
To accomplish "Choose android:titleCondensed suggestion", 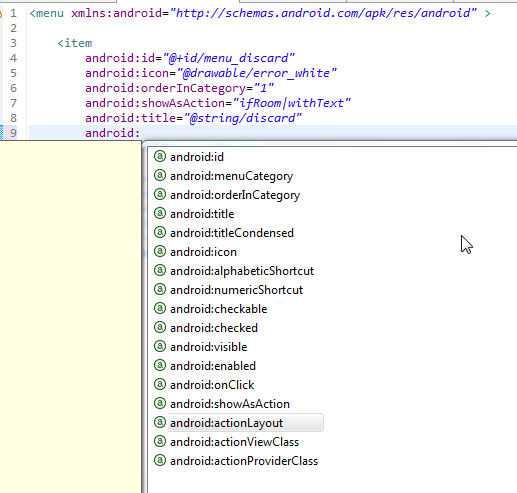I will (232, 233).
